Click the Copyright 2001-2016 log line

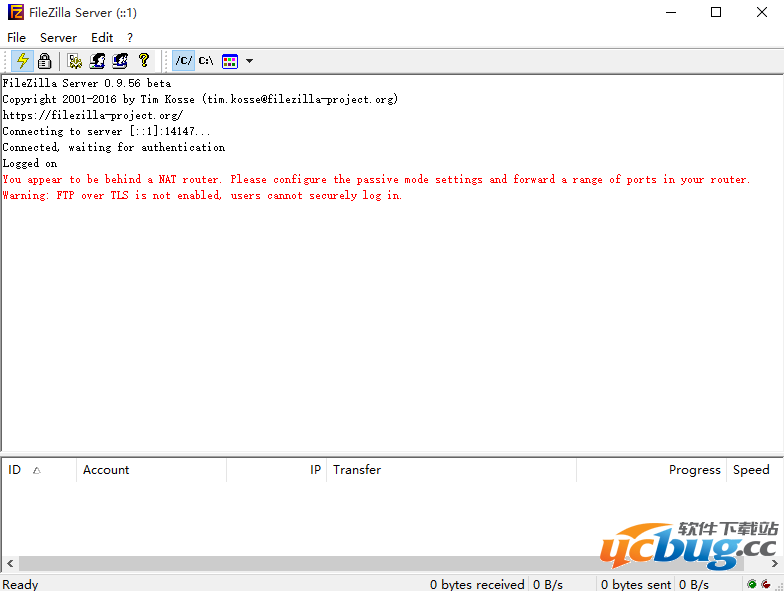[x=200, y=100]
